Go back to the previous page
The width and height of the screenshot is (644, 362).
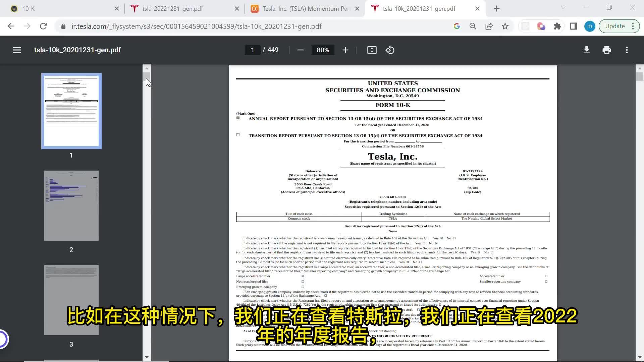tap(11, 26)
